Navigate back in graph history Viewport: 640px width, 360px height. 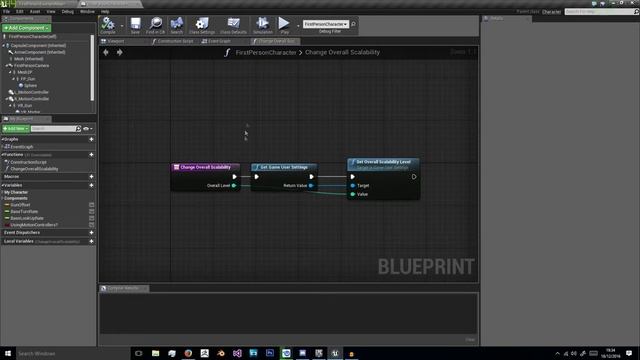point(106,52)
